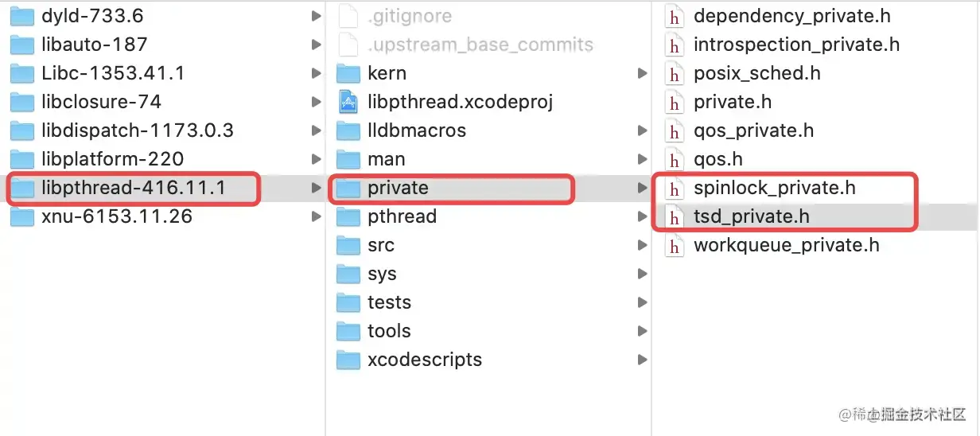Click the tsd_private.h header file icon
This screenshot has height=436, width=980.
[675, 217]
